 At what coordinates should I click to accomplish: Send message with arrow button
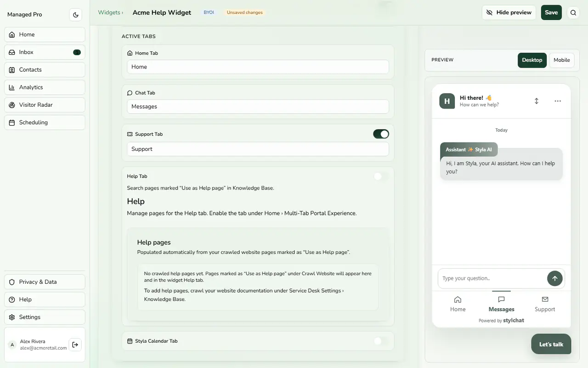555,278
